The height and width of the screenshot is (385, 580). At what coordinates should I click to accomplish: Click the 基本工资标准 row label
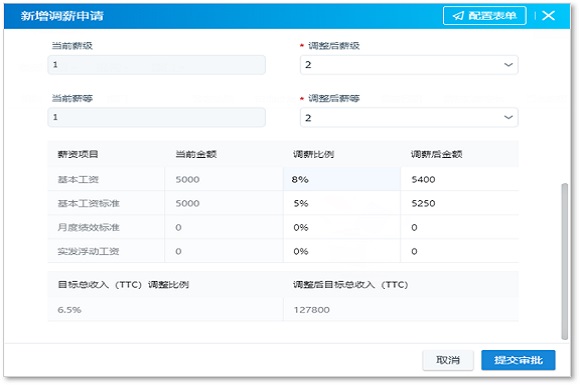click(88, 203)
